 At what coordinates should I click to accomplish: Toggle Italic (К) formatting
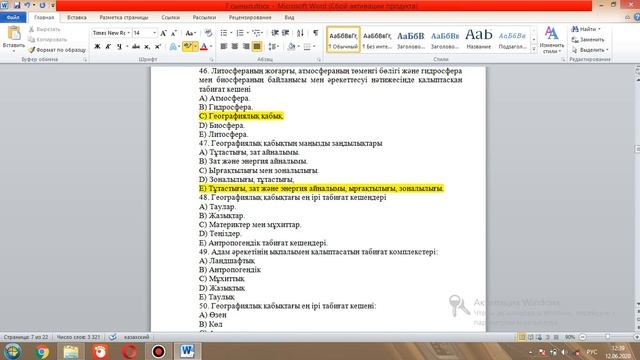(x=108, y=47)
